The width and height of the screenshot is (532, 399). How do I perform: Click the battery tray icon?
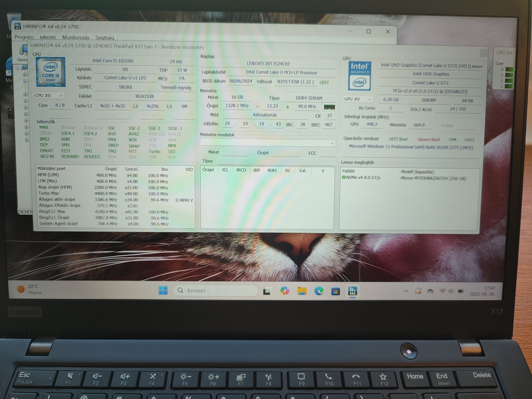coord(460,291)
